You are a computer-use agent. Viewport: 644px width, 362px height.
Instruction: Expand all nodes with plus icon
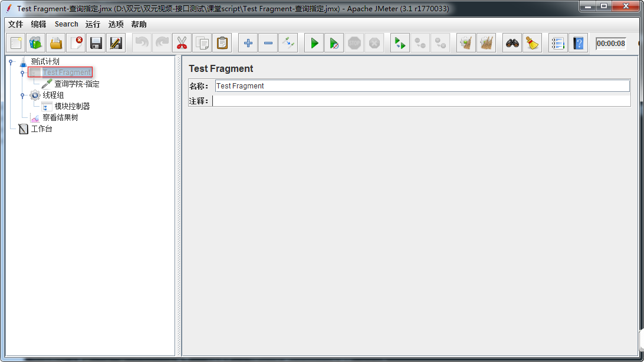248,43
